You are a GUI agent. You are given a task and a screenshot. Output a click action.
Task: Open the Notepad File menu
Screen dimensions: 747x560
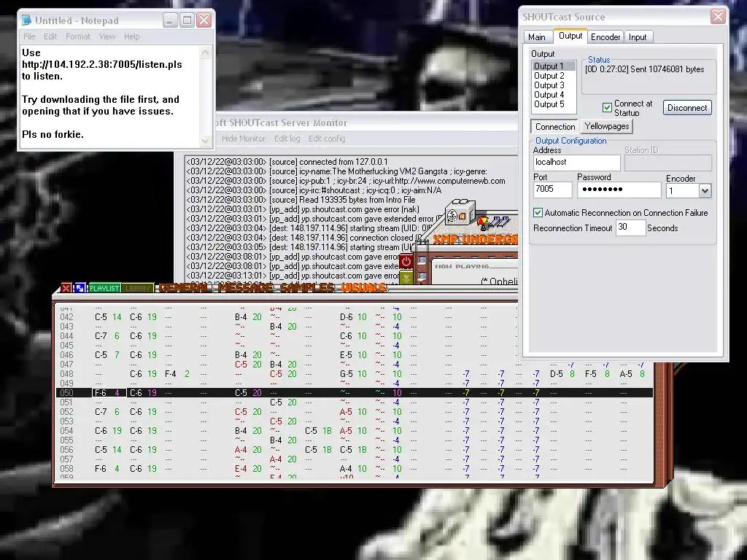pyautogui.click(x=29, y=36)
